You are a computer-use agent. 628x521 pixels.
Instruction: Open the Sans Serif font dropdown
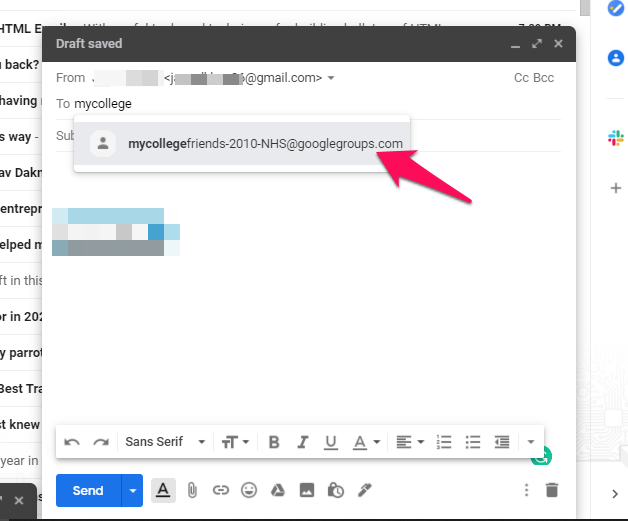[x=165, y=442]
